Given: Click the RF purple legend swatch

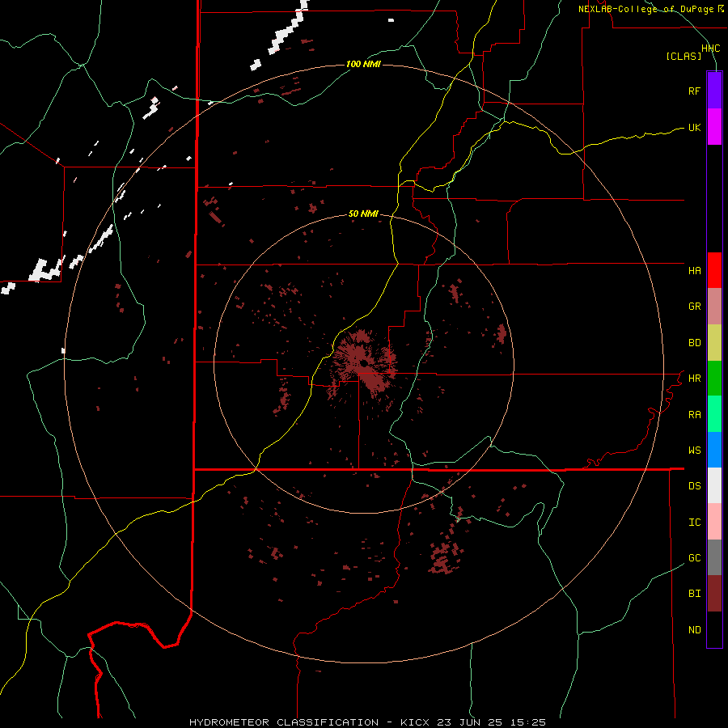Looking at the screenshot, I should coord(714,91).
